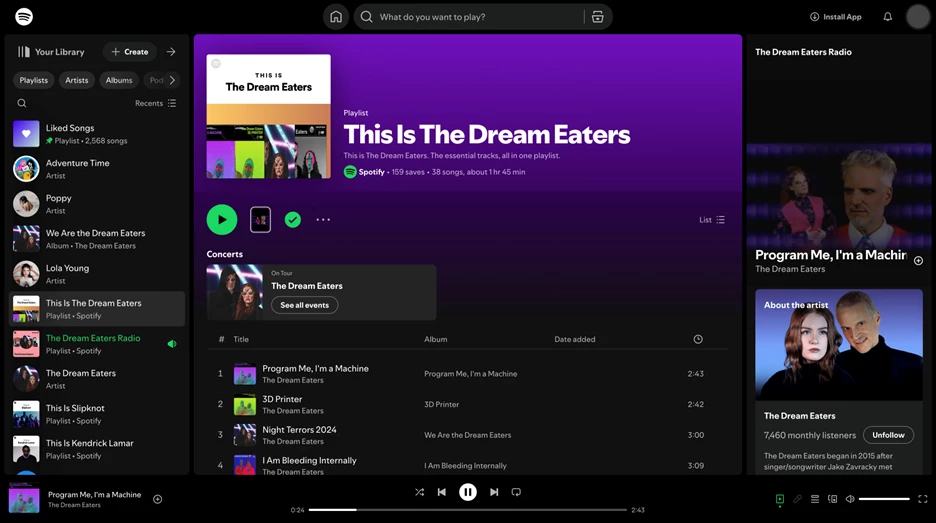
Task: Open the About the artist card image
Action: [839, 344]
